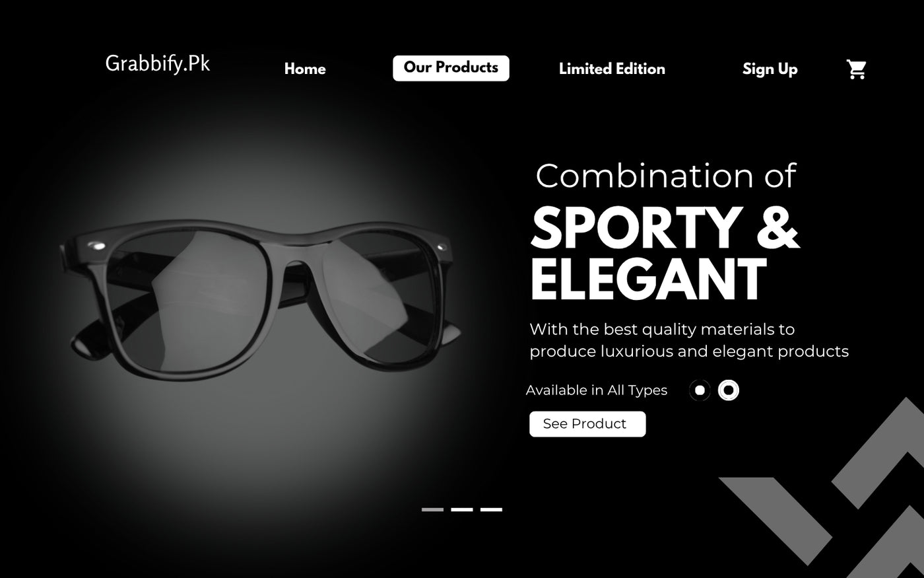924x578 pixels.
Task: Click the Sign Up link
Action: 770,69
